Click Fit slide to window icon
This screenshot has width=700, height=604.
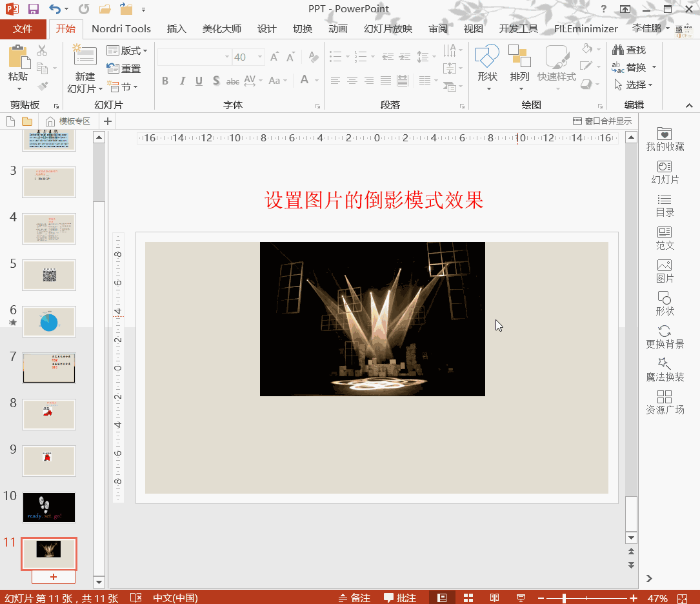(x=682, y=598)
